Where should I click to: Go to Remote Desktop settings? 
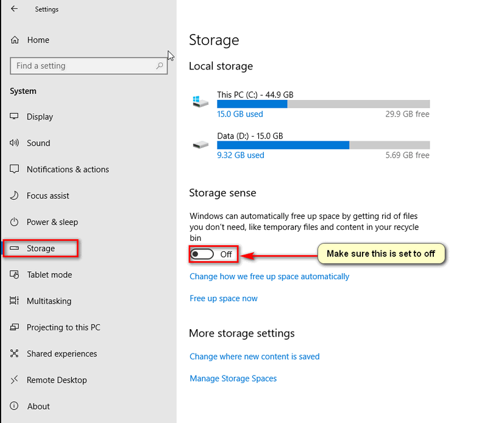(x=57, y=380)
